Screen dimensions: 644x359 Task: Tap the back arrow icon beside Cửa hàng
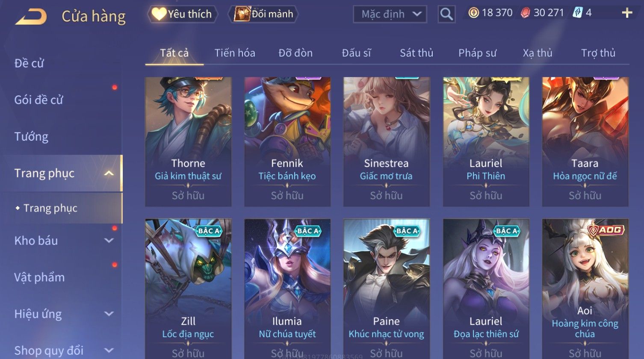(x=31, y=17)
